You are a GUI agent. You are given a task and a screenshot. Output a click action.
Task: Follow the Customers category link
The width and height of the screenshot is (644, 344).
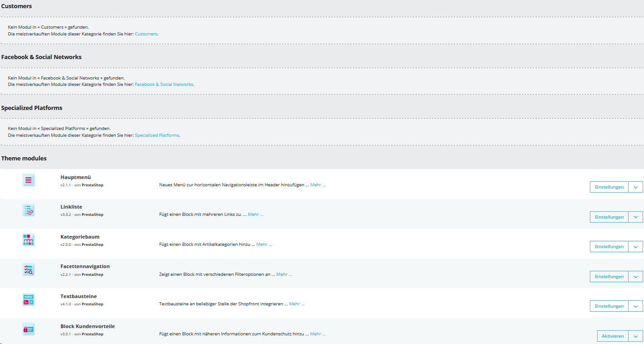146,34
